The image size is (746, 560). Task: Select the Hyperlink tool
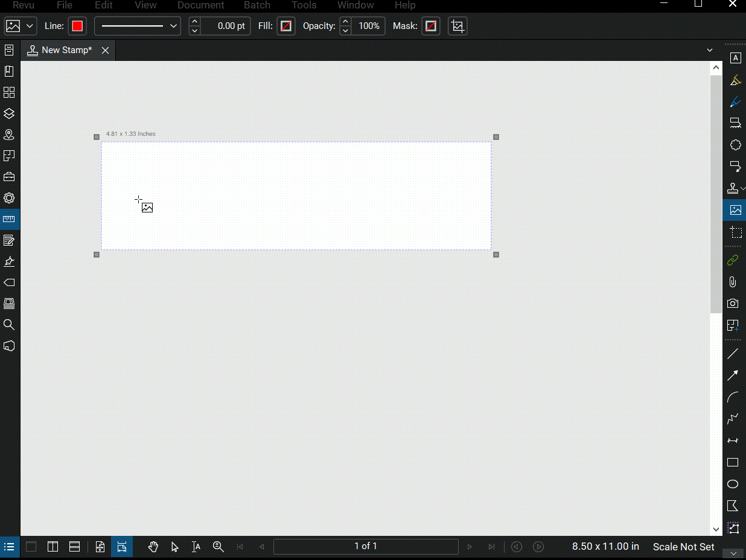pyautogui.click(x=733, y=260)
